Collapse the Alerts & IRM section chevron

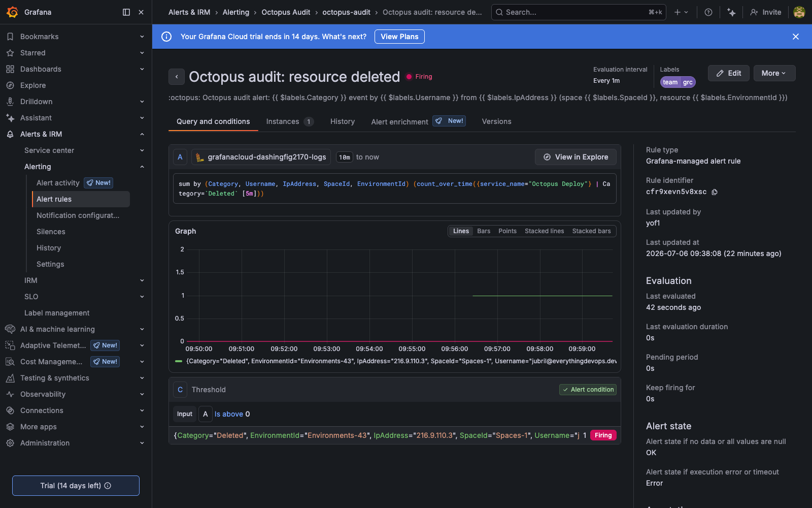pos(142,134)
